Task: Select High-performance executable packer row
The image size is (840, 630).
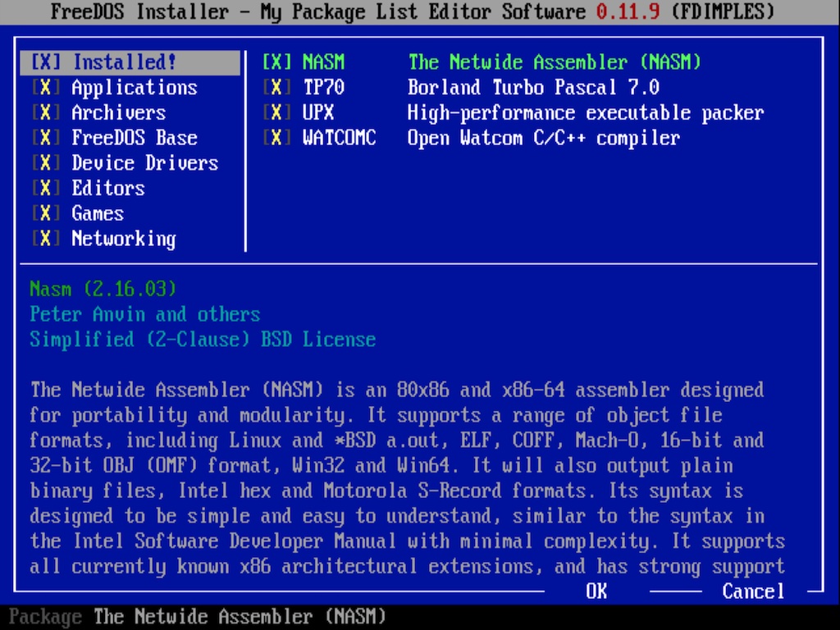Action: pyautogui.click(x=585, y=113)
